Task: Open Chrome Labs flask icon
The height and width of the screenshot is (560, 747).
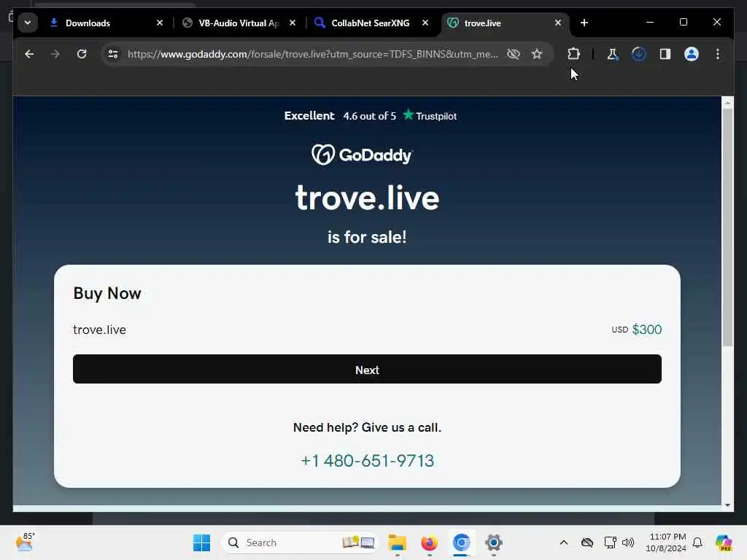Action: pyautogui.click(x=613, y=54)
